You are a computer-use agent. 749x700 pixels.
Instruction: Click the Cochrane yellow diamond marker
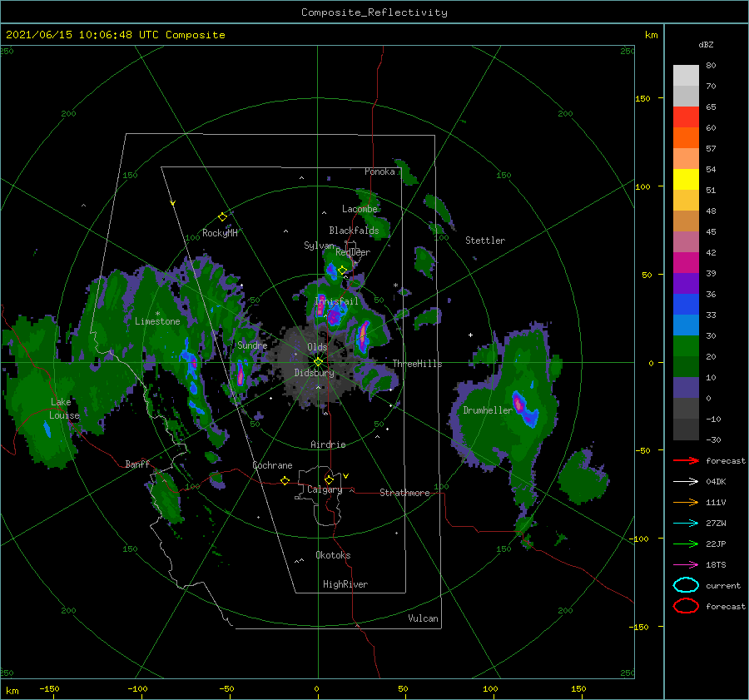click(x=285, y=480)
